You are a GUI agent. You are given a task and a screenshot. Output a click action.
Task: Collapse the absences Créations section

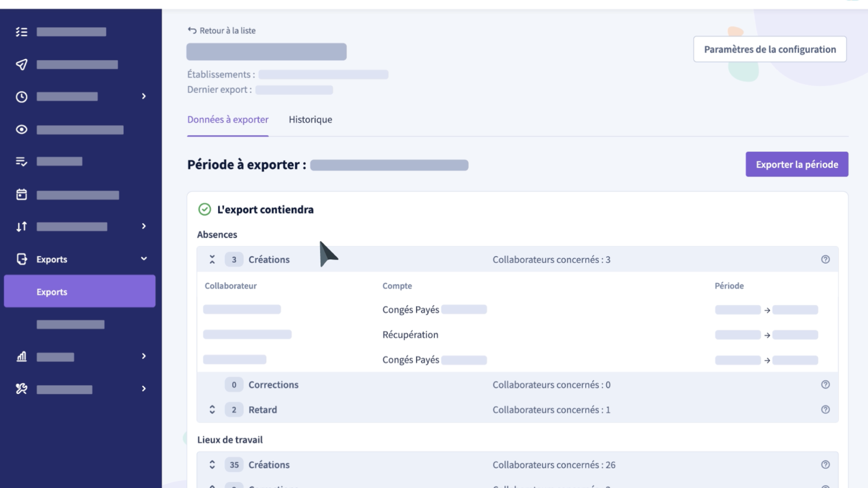[x=212, y=259]
